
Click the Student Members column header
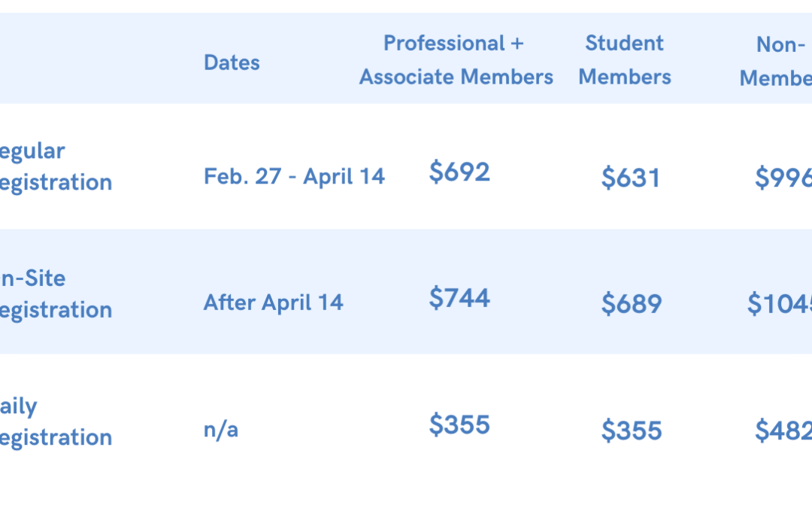pos(625,59)
